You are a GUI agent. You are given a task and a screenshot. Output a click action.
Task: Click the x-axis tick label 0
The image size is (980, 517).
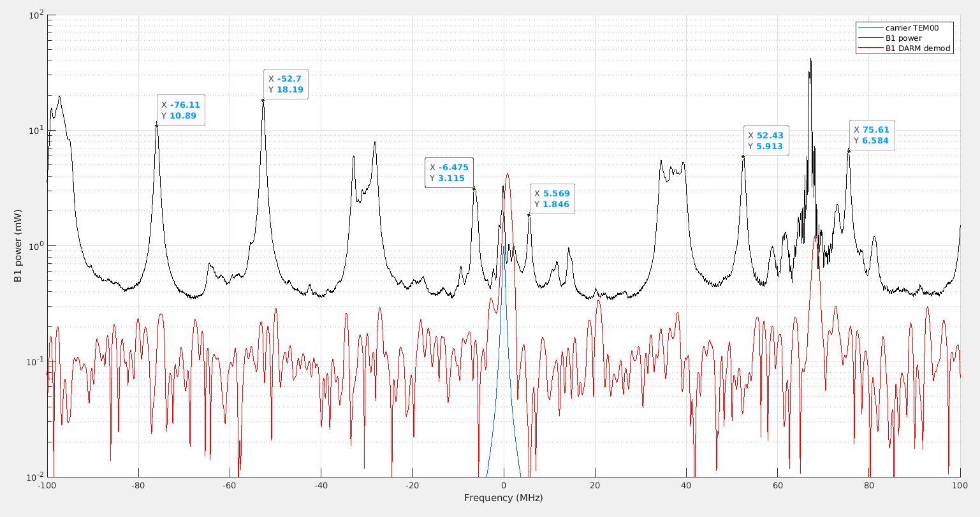504,486
